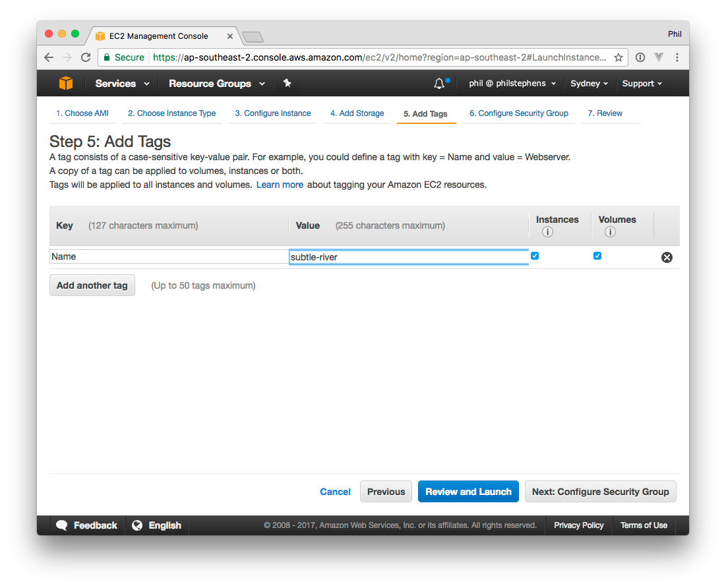
Task: Expand the Services dropdown menu
Action: coord(122,84)
